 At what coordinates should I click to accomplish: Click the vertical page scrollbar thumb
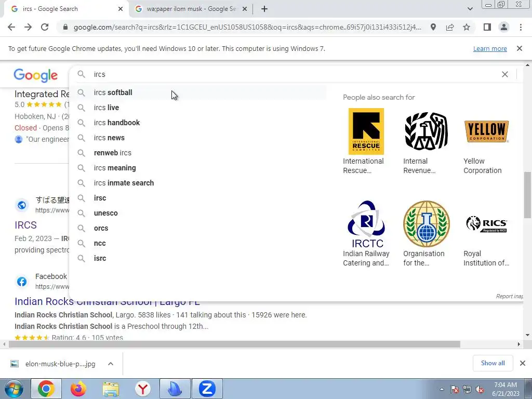tap(527, 195)
